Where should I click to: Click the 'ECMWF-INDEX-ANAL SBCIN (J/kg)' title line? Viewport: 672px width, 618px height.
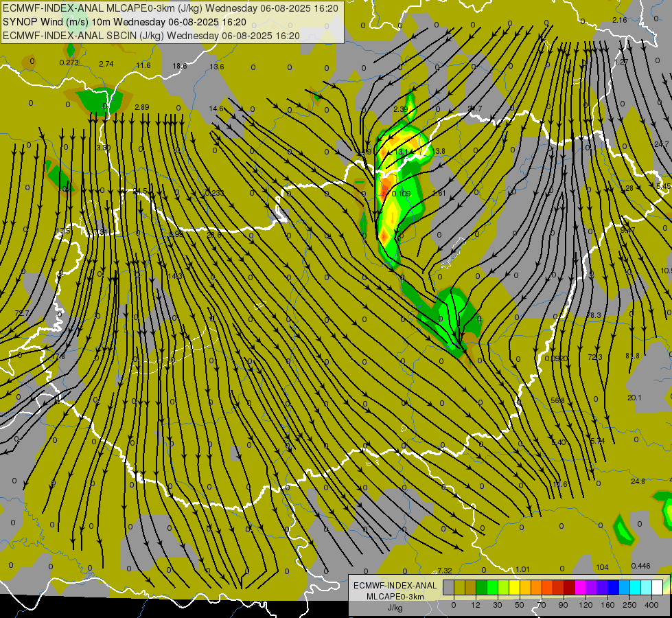[x=83, y=36]
